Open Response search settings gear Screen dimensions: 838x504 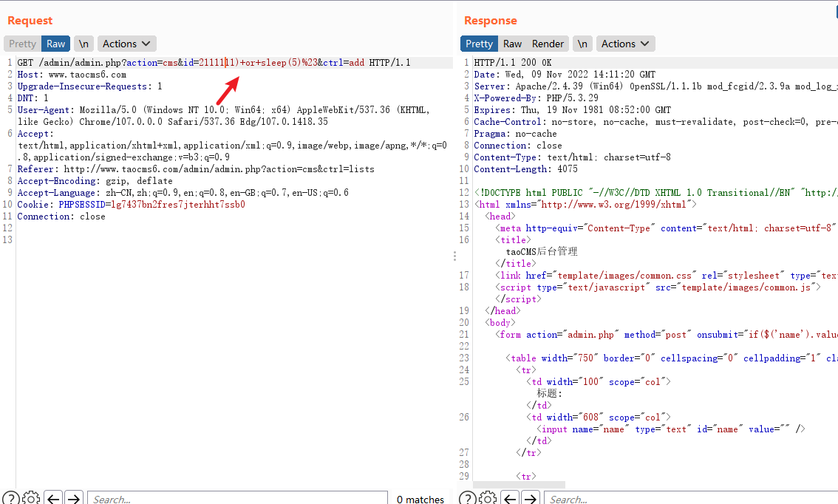[x=488, y=498]
